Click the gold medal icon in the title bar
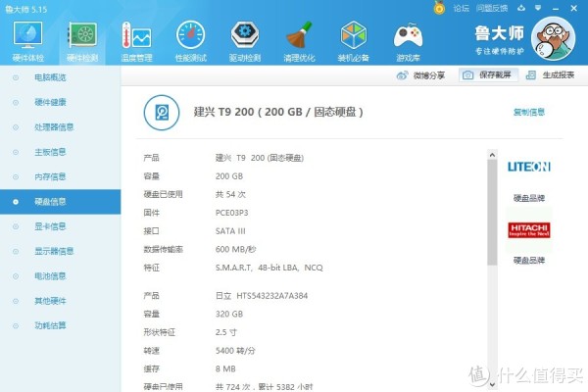588x392 pixels. 439,8
